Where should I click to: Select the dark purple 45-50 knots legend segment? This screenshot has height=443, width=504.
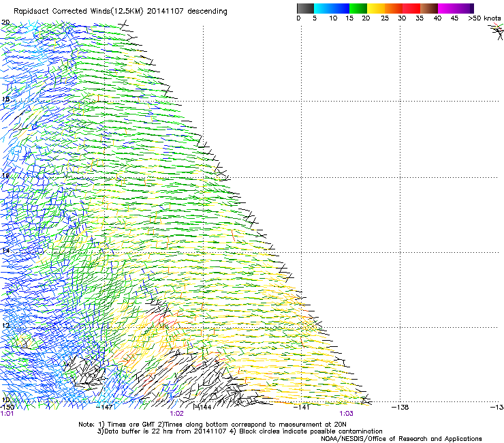click(464, 8)
